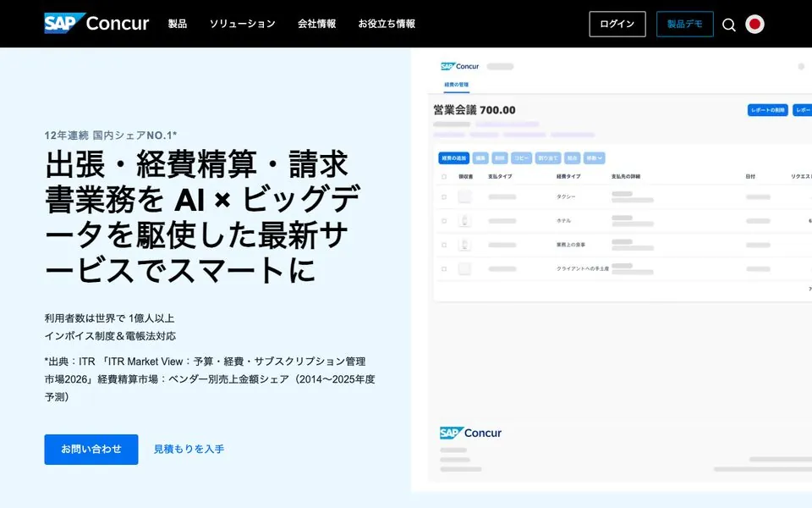Click the 支払先の詳細 column header

626,177
